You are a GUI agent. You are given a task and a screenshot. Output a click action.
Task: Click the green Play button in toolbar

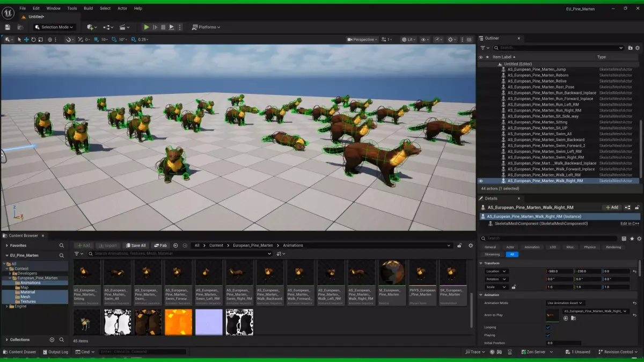[x=147, y=27]
